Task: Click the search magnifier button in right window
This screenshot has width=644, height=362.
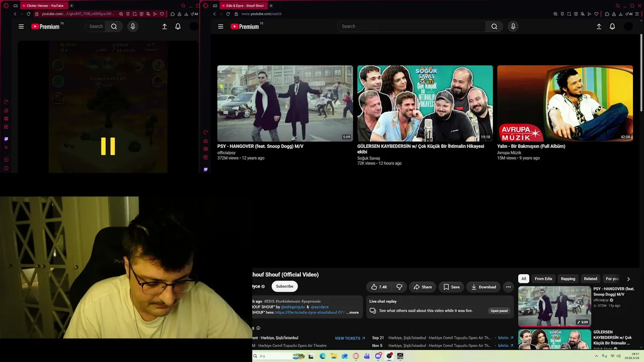Action: (x=494, y=27)
